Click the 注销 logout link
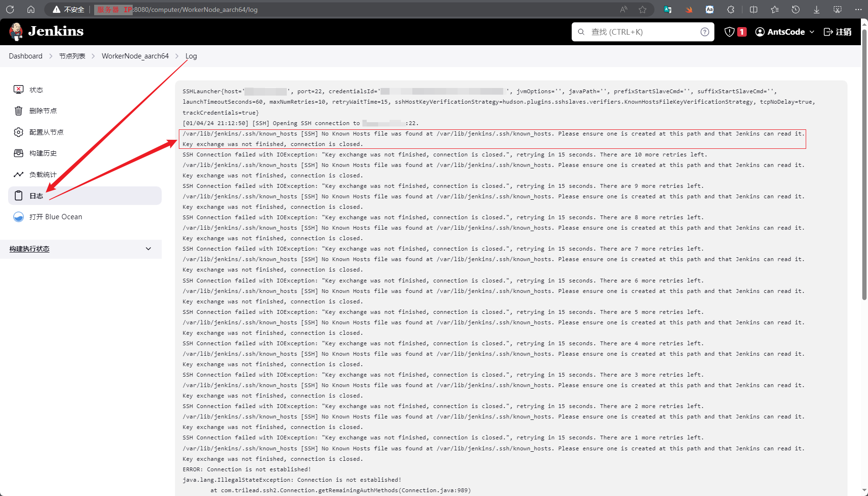Viewport: 868px width, 496px height. pyautogui.click(x=838, y=32)
